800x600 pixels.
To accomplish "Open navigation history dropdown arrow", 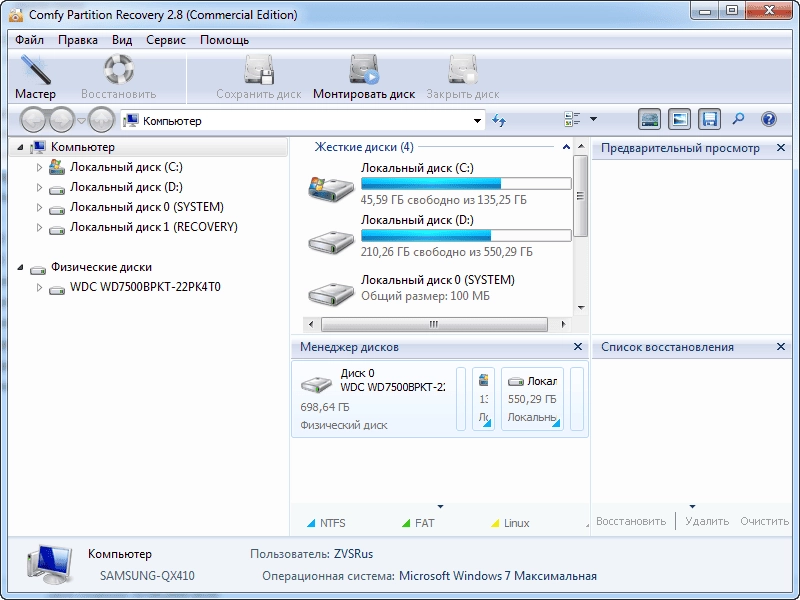I will click(x=81, y=120).
